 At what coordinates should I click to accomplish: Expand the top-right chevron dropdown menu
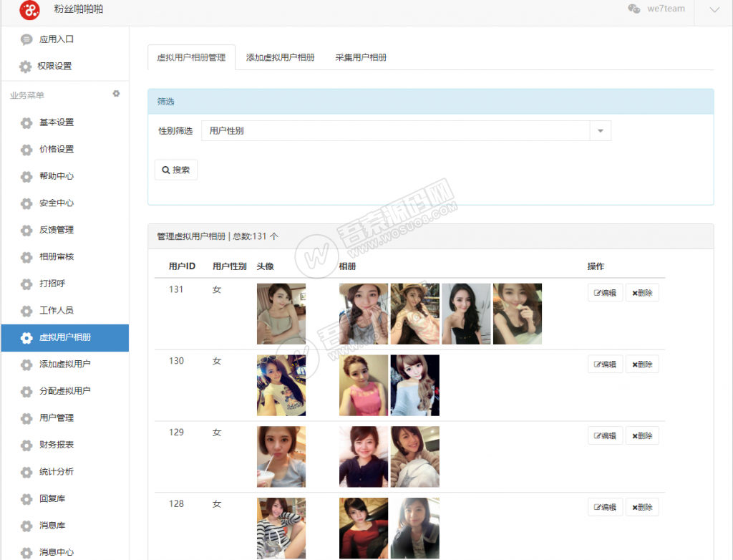click(714, 9)
